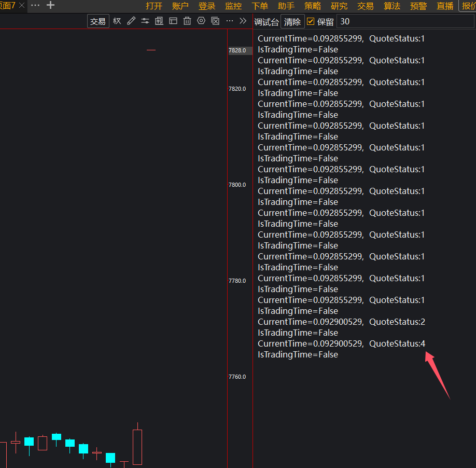Uncheck the 保留 checkbox
Image resolution: width=476 pixels, height=468 pixels.
coord(311,22)
